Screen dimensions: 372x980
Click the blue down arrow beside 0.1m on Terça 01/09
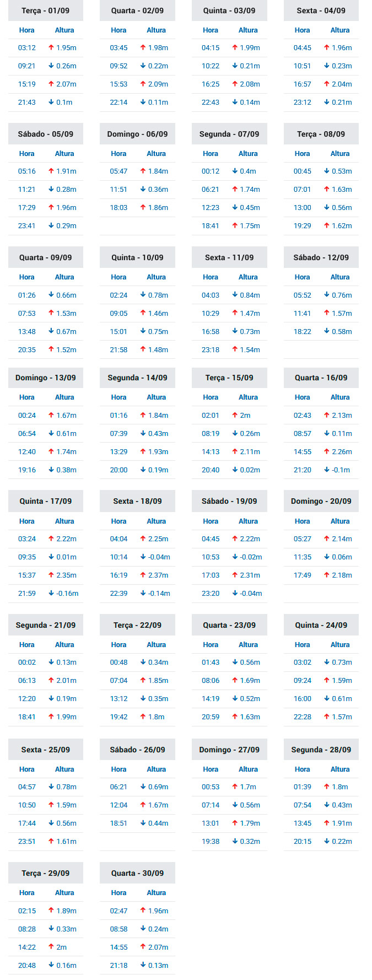(51, 102)
